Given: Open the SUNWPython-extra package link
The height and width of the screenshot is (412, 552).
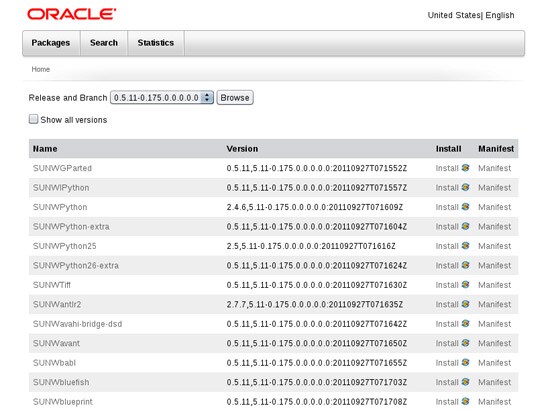Looking at the screenshot, I should pyautogui.click(x=71, y=226).
